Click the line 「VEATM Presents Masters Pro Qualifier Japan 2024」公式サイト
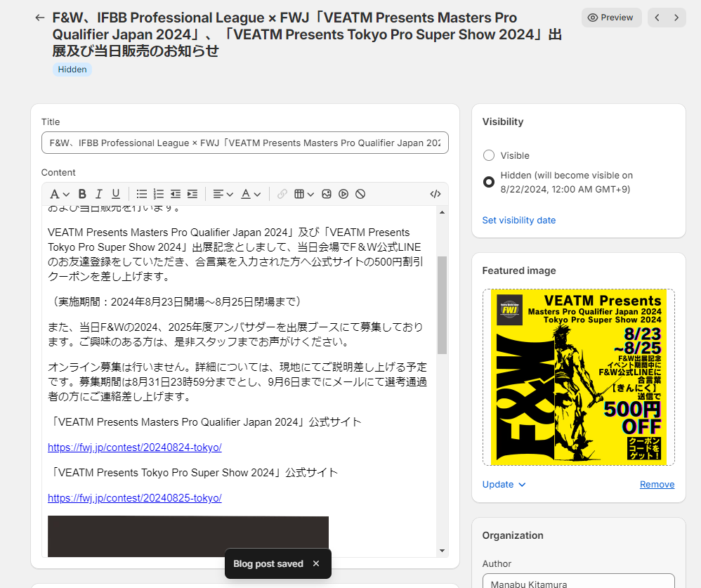Image resolution: width=701 pixels, height=588 pixels. (205, 422)
